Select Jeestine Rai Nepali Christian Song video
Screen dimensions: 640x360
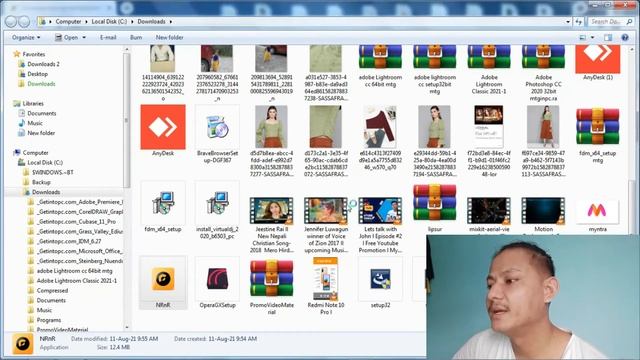[271, 211]
